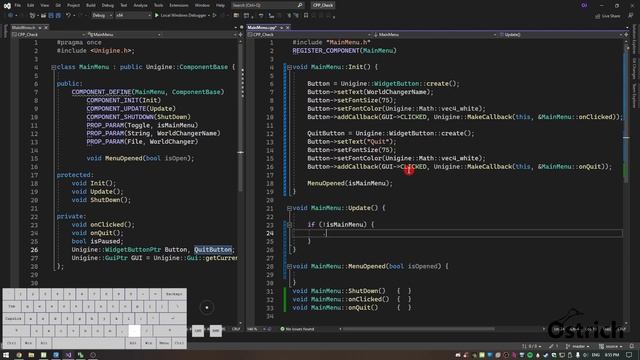This screenshot has height=360, width=640.
Task: Click the master branch button in status bar
Action: pos(578,346)
